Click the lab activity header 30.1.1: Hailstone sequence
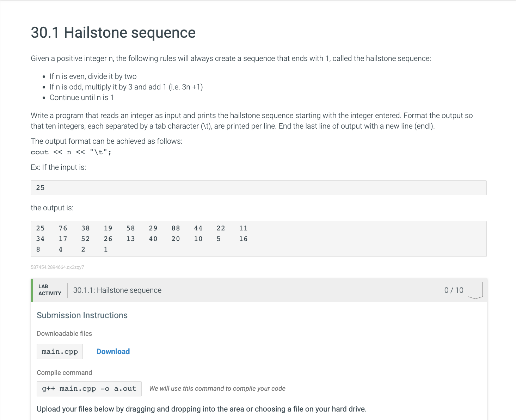The height and width of the screenshot is (420, 516). coord(117,290)
